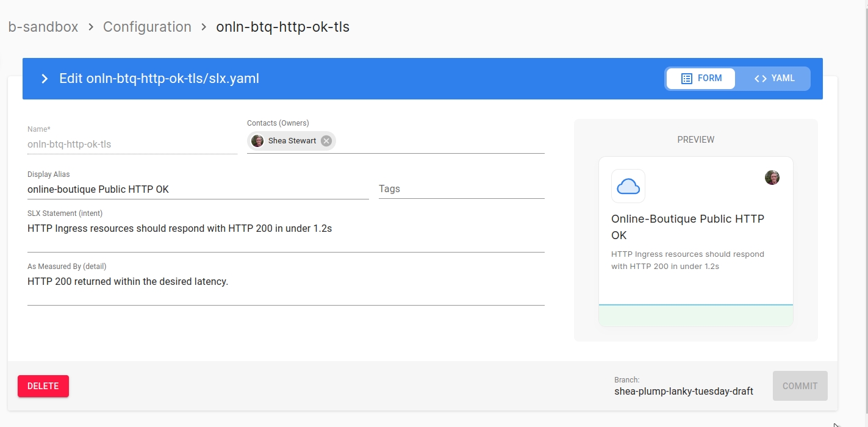The height and width of the screenshot is (427, 868).
Task: Click Shea Stewart avatar in contacts chip
Action: [257, 141]
